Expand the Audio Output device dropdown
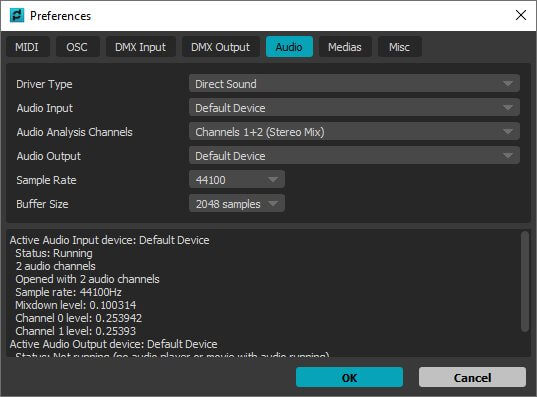 (354, 156)
